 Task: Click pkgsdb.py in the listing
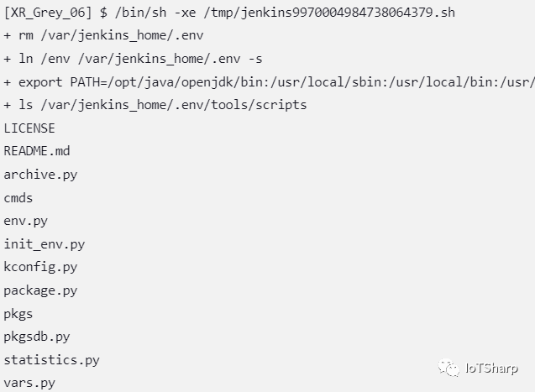point(37,337)
